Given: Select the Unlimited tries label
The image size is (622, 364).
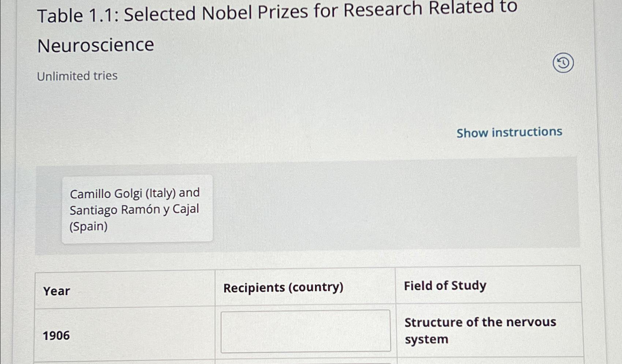Looking at the screenshot, I should [x=77, y=76].
